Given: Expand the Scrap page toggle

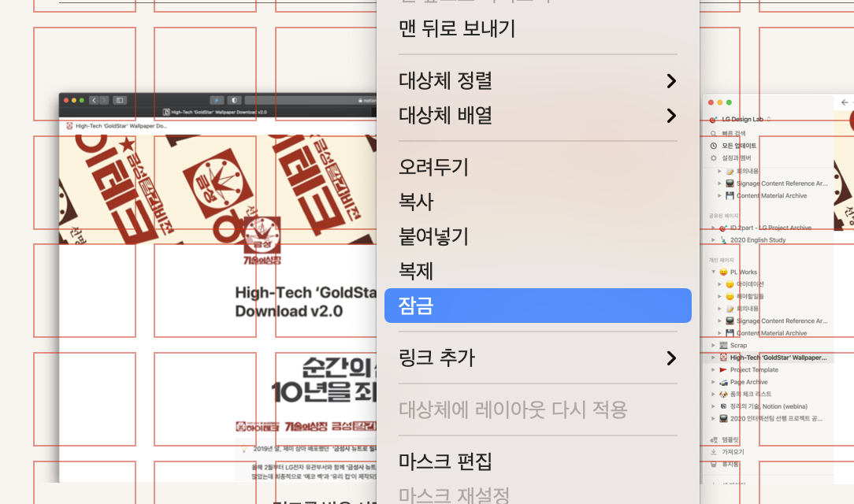Looking at the screenshot, I should pos(714,346).
